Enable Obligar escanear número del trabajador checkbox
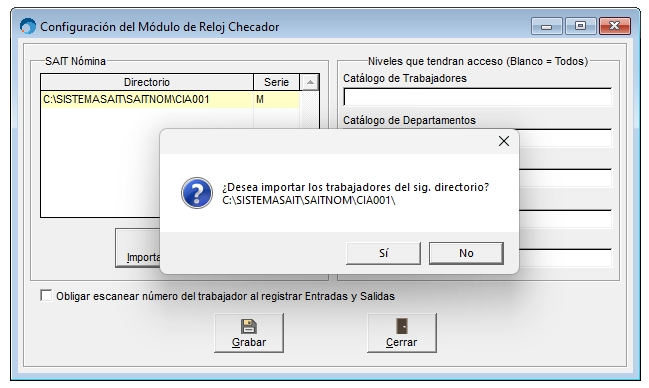Screen dimensions: 649x388 pos(46,296)
